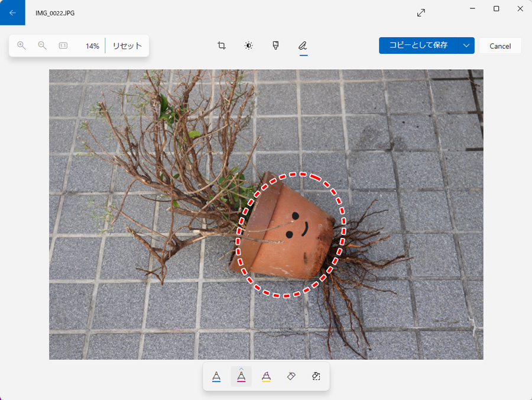Select the yellow highlighter
Image resolution: width=532 pixels, height=400 pixels.
click(266, 376)
